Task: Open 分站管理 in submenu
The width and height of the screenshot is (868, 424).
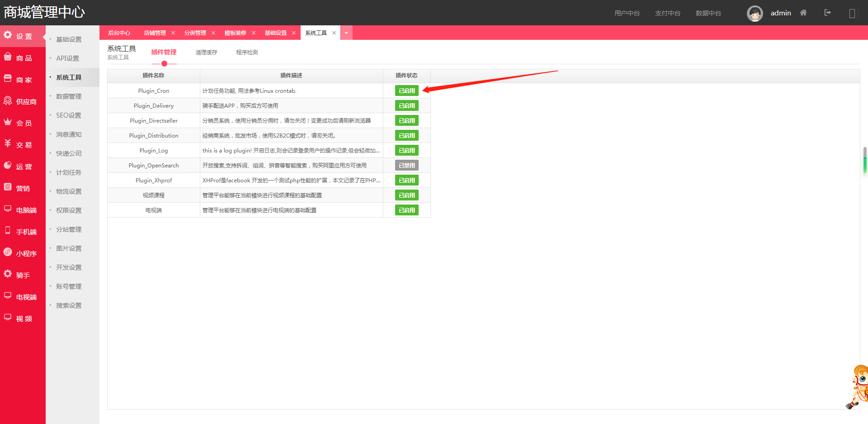Action: click(69, 229)
